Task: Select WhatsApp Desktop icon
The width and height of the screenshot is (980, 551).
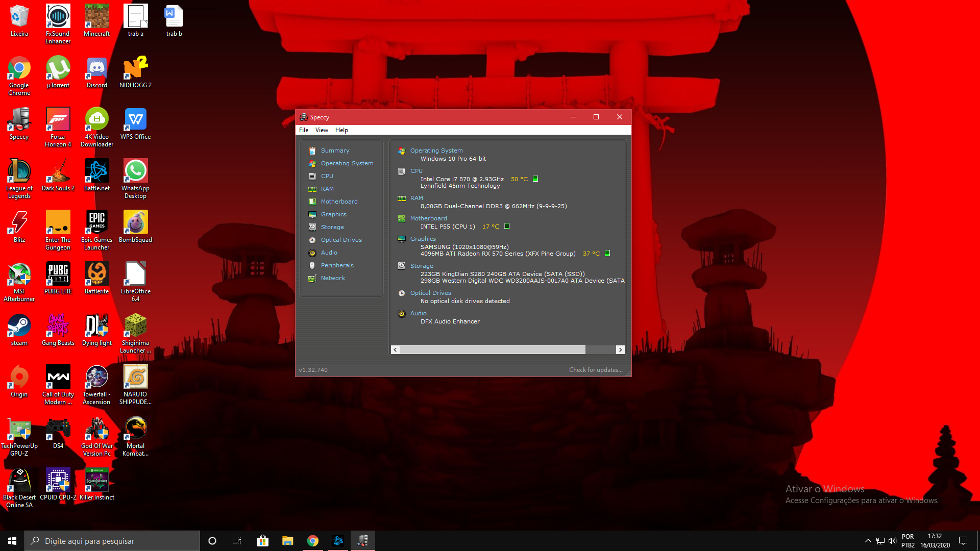Action: pos(135,179)
